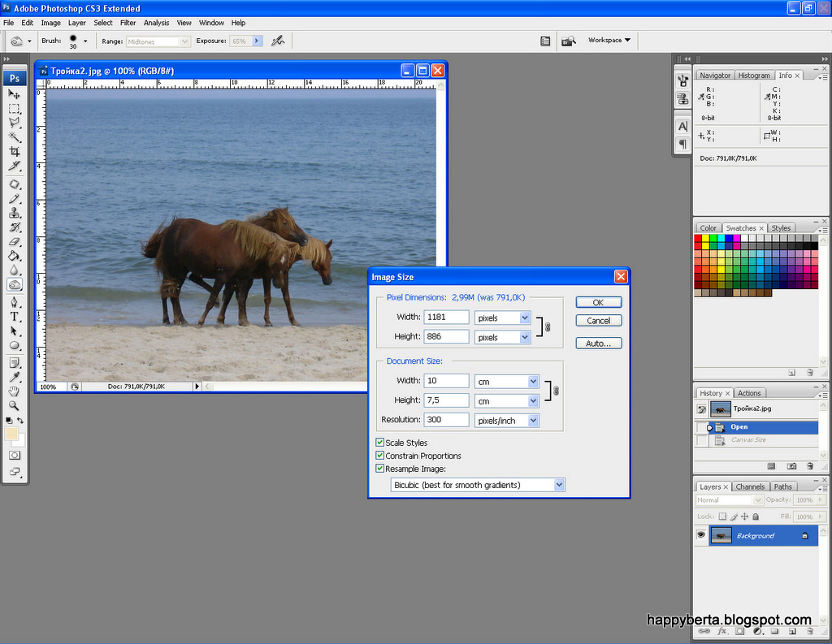
Task: Open the Image menu
Action: tap(51, 23)
